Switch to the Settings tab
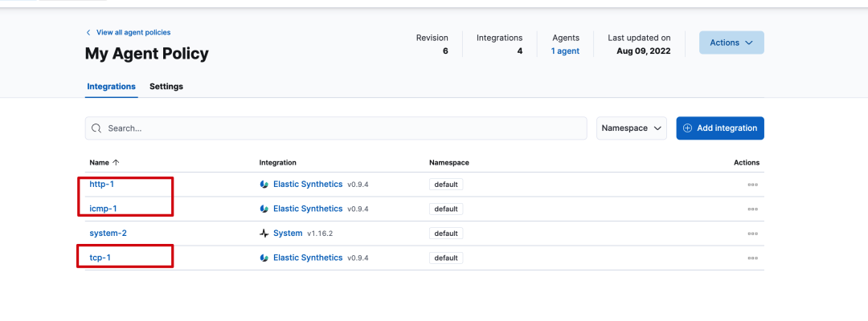The width and height of the screenshot is (868, 321). click(x=166, y=87)
